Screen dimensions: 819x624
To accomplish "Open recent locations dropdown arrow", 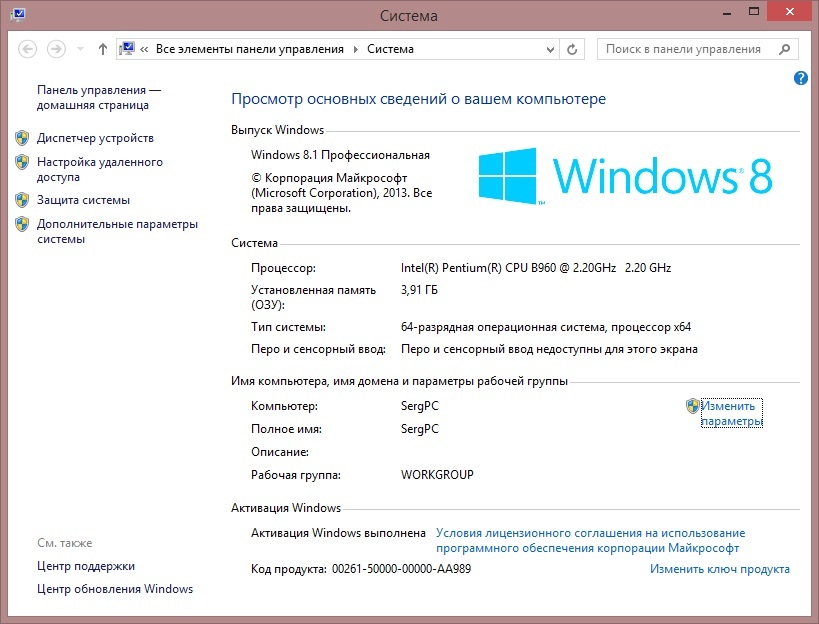I will point(80,49).
